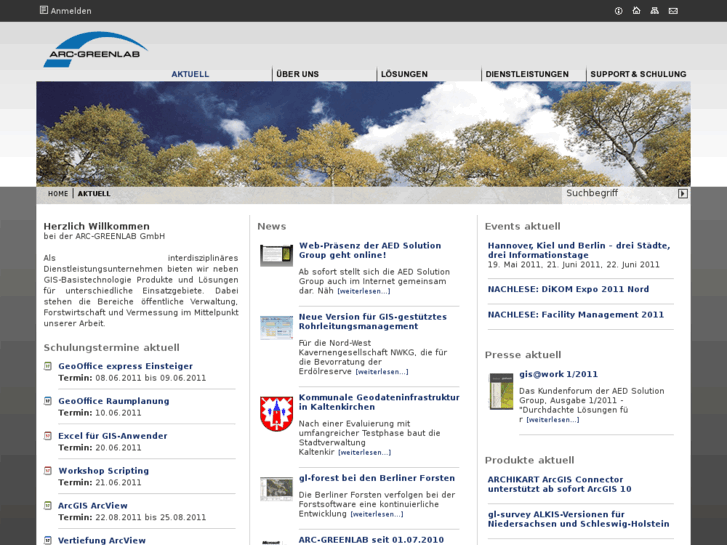Screen dimensions: 727x545
Task: Open Excel für GIS-Anwender course
Action: (113, 436)
